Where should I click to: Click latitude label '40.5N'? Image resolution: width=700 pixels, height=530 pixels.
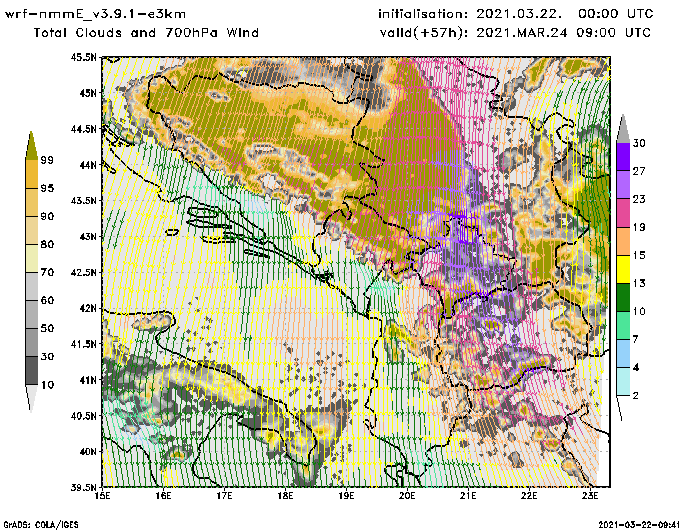click(83, 416)
